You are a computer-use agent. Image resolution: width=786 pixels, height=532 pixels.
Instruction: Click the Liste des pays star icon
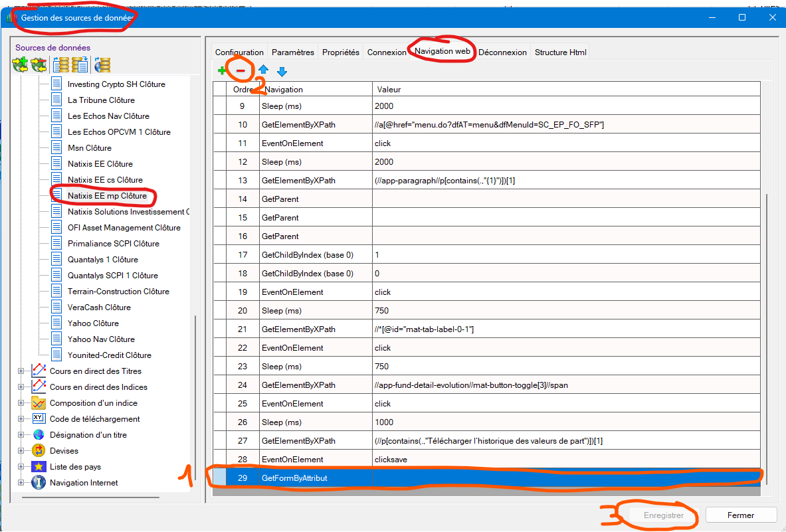point(39,467)
